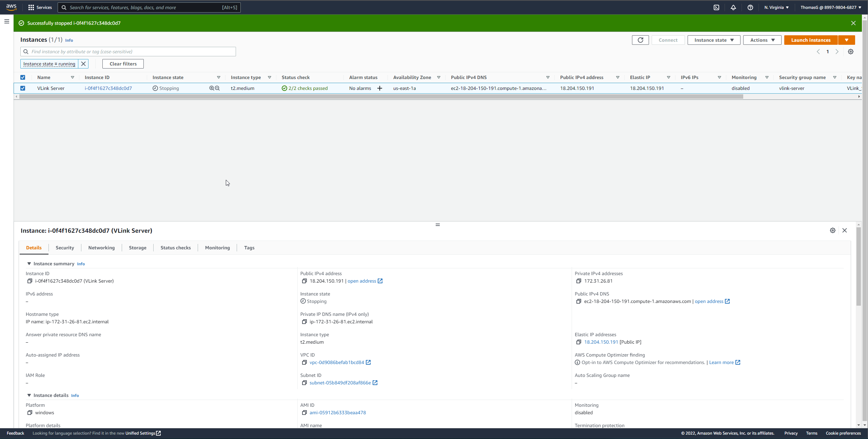Viewport: 868px width, 439px height.
Task: Click the horizontal table scrollbar
Action: pyautogui.click(x=381, y=97)
